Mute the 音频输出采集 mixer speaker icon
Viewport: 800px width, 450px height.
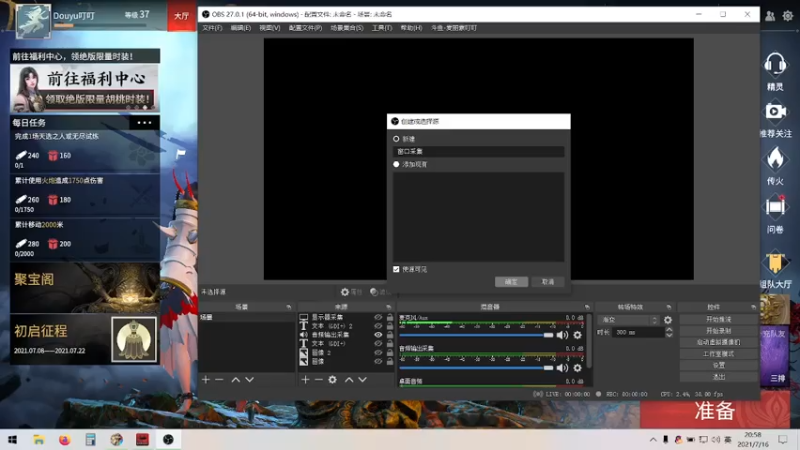[x=562, y=368]
